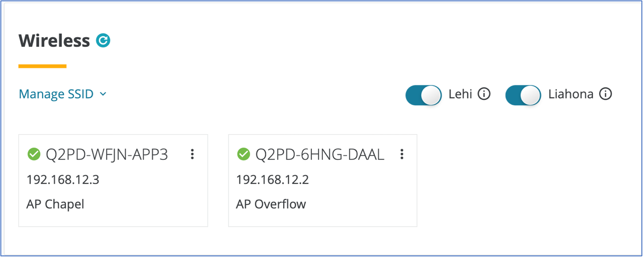Viewport: 644px width, 258px height.
Task: Open the Liahona SSID info icon
Action: tap(605, 94)
